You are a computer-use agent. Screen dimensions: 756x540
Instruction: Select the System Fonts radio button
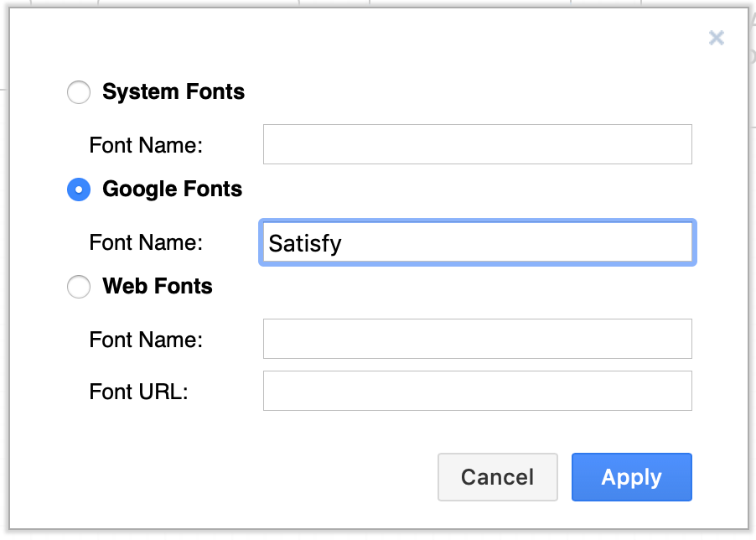78,92
